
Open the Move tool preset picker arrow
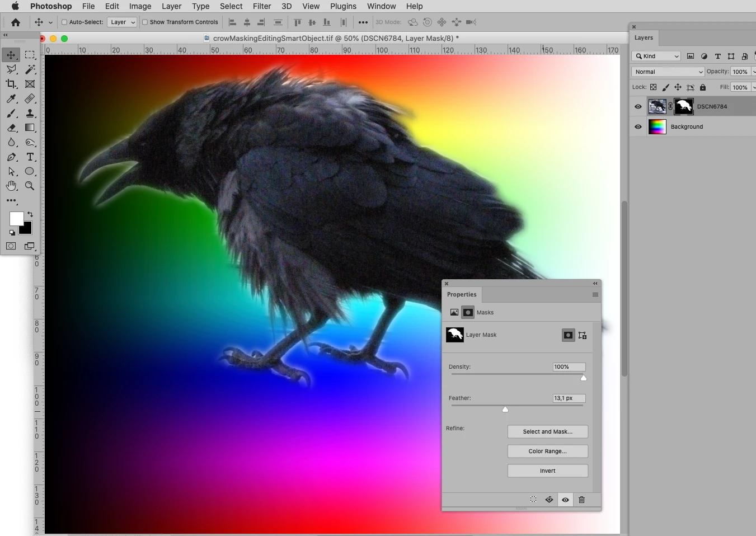[x=50, y=22]
